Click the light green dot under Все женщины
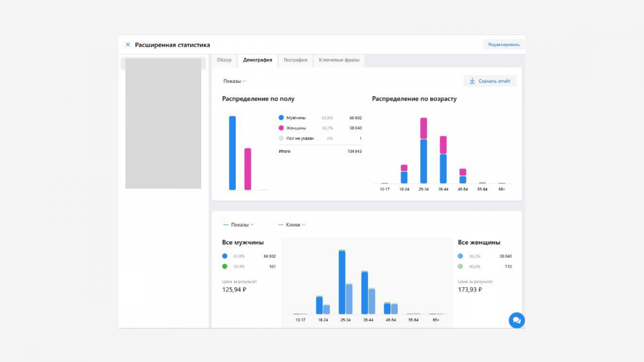644x362 pixels. (x=460, y=266)
